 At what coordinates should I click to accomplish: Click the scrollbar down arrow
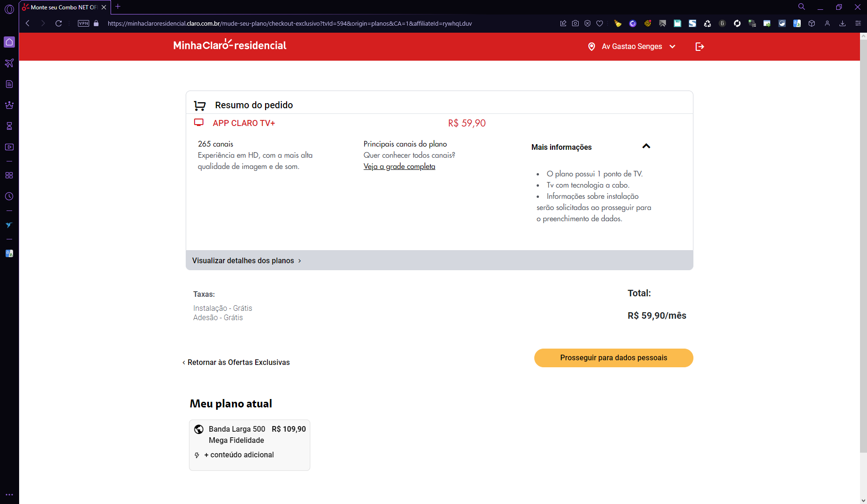point(863,500)
